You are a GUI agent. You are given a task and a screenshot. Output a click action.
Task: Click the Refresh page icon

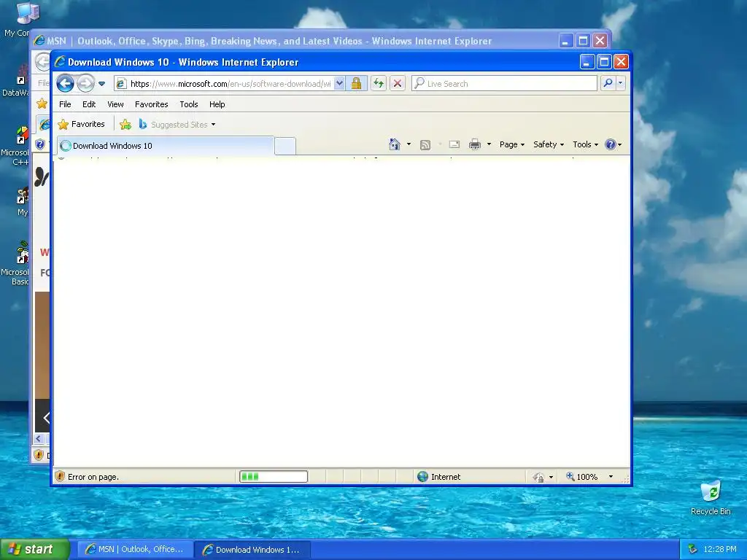tap(379, 83)
